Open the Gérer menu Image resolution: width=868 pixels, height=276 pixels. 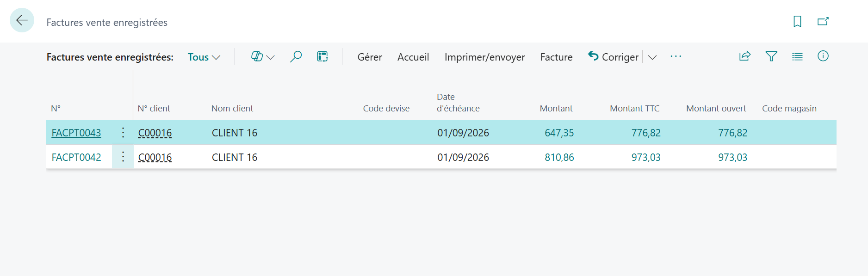coord(370,57)
